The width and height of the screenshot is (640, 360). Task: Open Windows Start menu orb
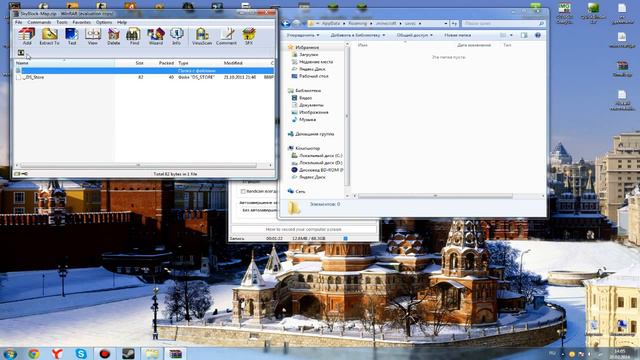[x=10, y=353]
